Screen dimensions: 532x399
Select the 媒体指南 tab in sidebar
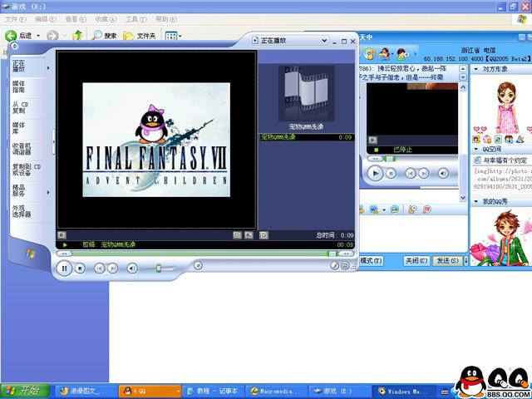(x=19, y=87)
